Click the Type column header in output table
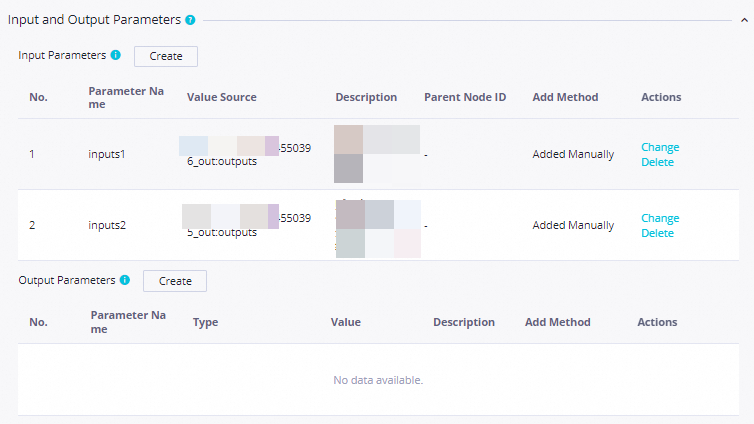This screenshot has width=754, height=424. pyautogui.click(x=205, y=322)
